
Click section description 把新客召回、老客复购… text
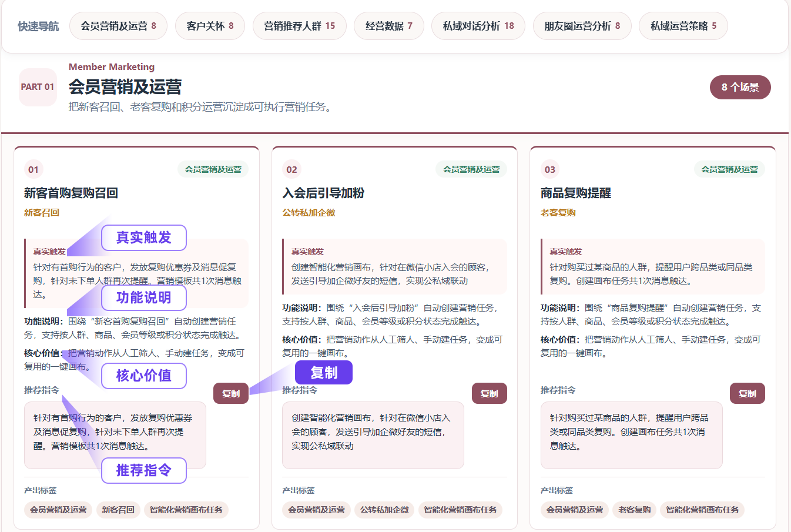pyautogui.click(x=201, y=107)
